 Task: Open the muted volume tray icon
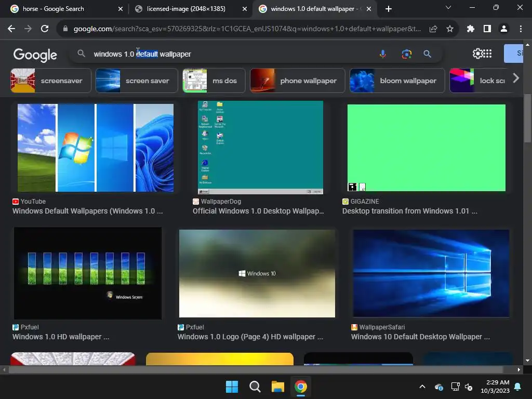(469, 387)
